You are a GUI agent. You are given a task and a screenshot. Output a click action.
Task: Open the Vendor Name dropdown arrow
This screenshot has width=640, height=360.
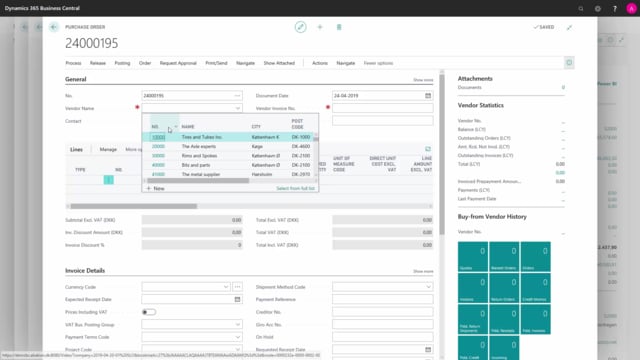point(238,108)
